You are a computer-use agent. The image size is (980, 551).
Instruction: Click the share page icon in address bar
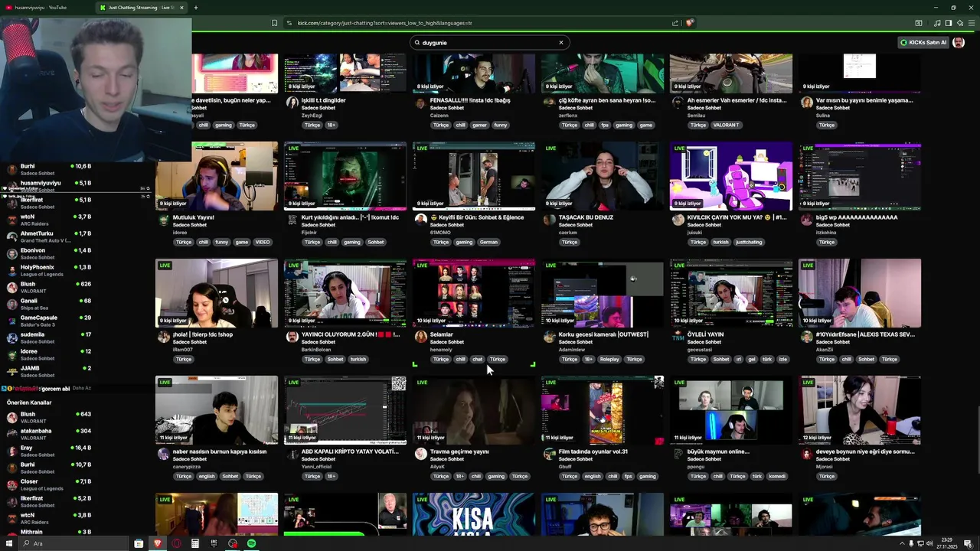coord(675,23)
